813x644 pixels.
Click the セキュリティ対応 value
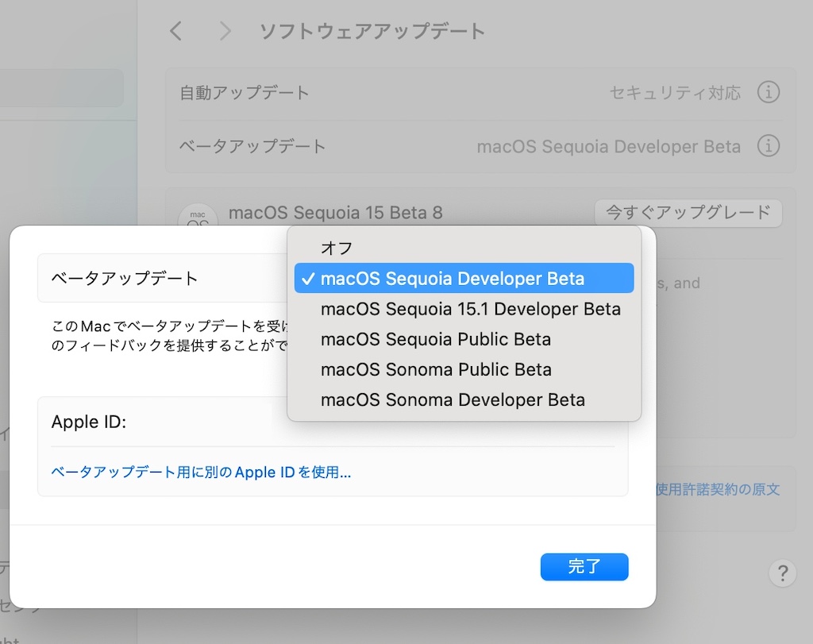point(675,92)
